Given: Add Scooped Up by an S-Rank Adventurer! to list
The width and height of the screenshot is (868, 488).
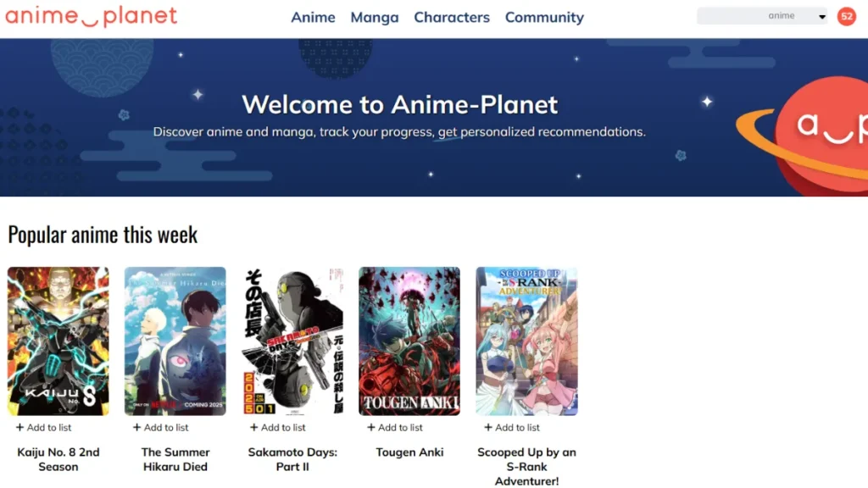Looking at the screenshot, I should click(511, 427).
